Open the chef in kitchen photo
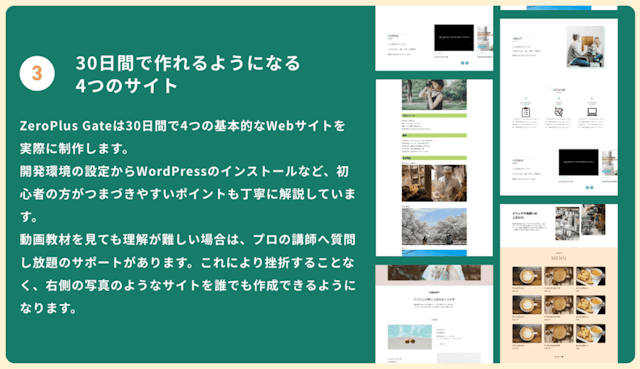 [434, 183]
